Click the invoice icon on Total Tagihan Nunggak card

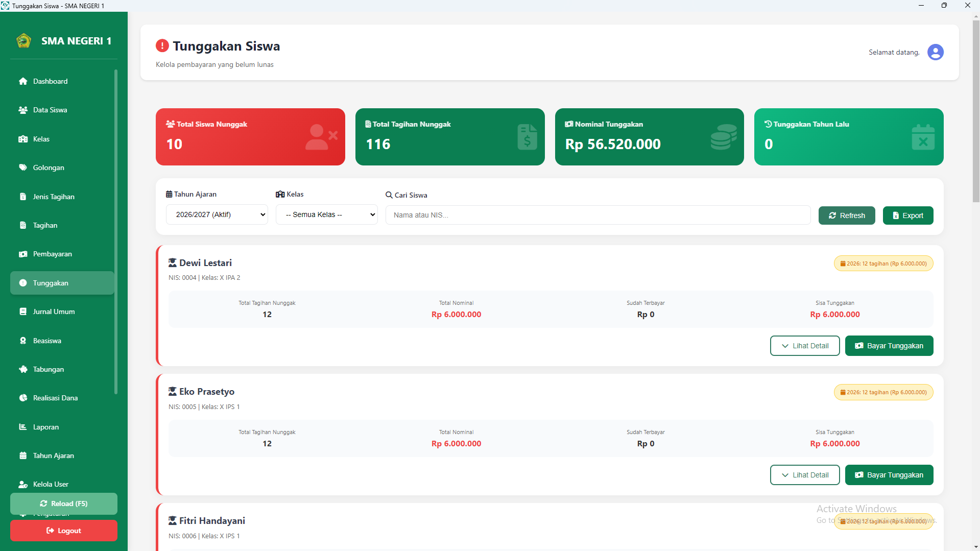(527, 137)
